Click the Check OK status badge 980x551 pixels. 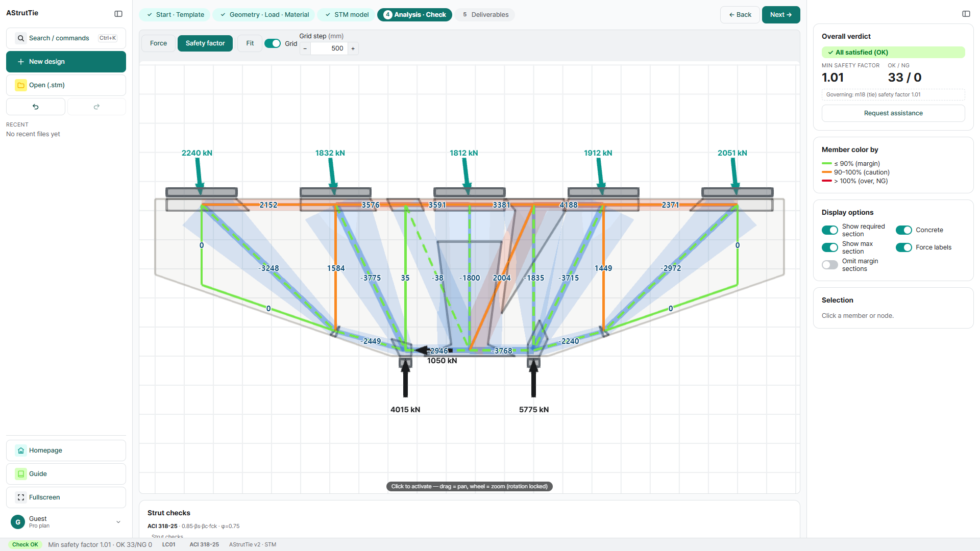tap(26, 544)
